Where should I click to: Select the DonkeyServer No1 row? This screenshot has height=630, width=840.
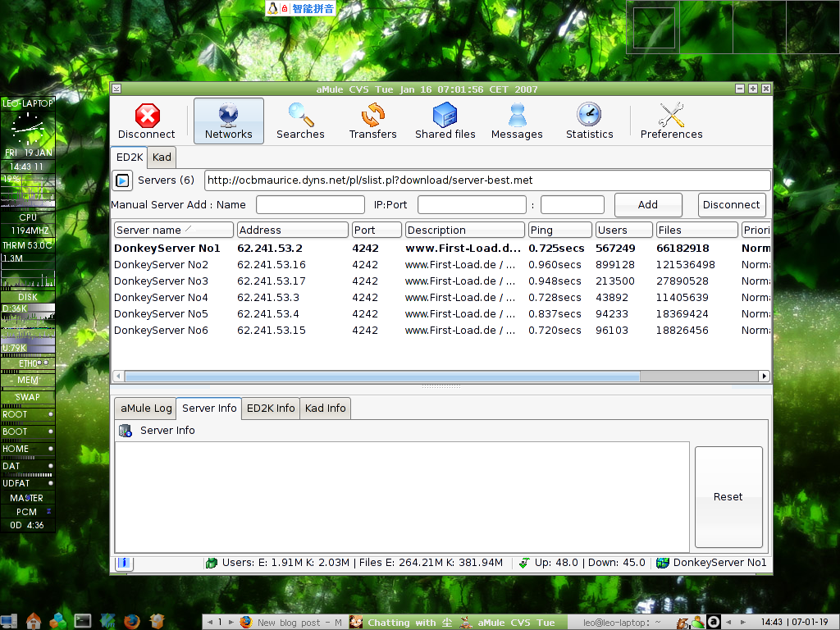441,248
